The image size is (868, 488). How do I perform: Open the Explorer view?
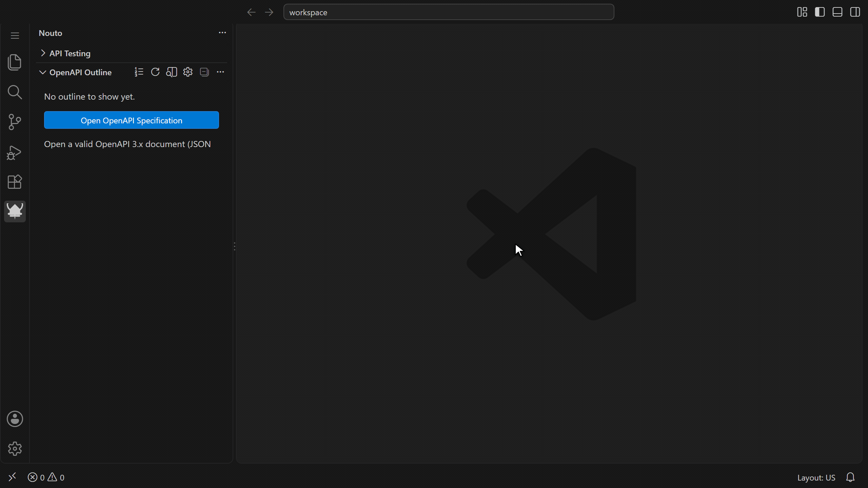click(15, 62)
